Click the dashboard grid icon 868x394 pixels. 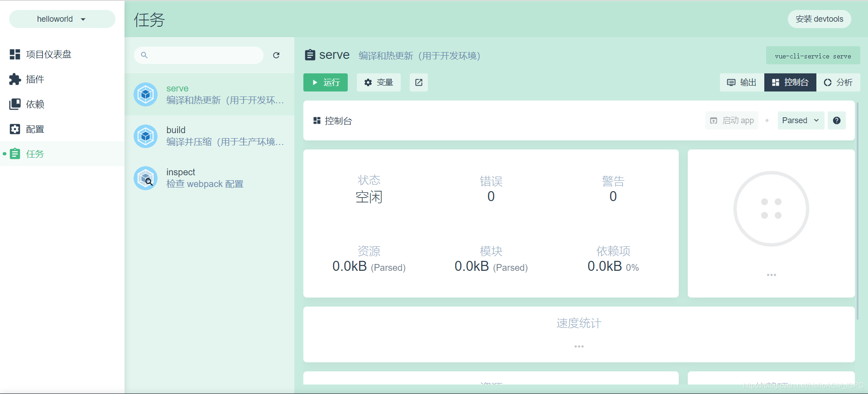(x=15, y=54)
